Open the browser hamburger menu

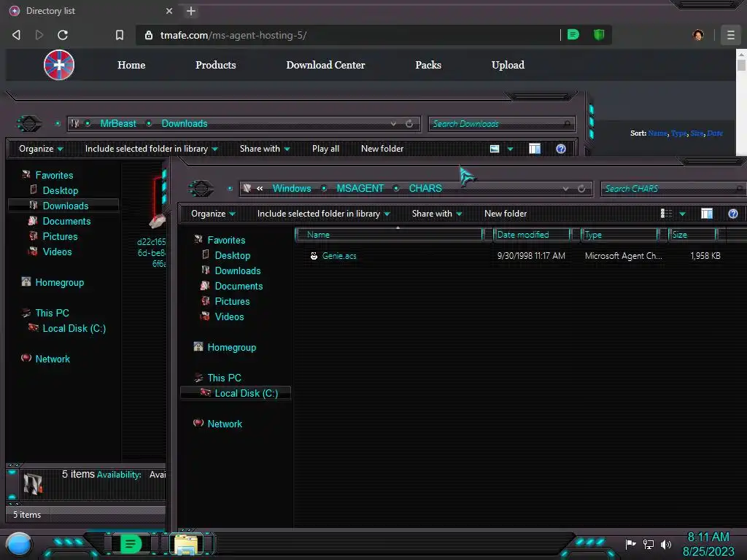click(730, 35)
